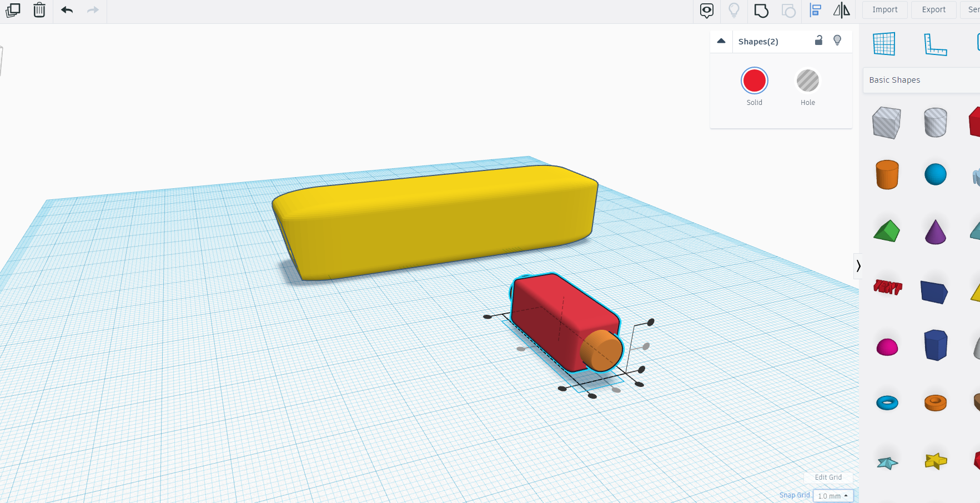Click the Redo arrow
Screen dimensions: 980x503
click(x=93, y=10)
